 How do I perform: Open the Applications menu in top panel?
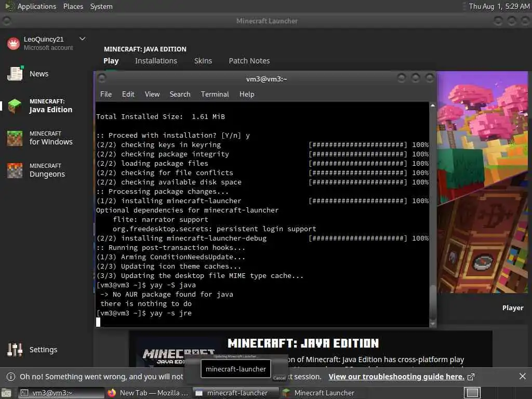click(37, 6)
